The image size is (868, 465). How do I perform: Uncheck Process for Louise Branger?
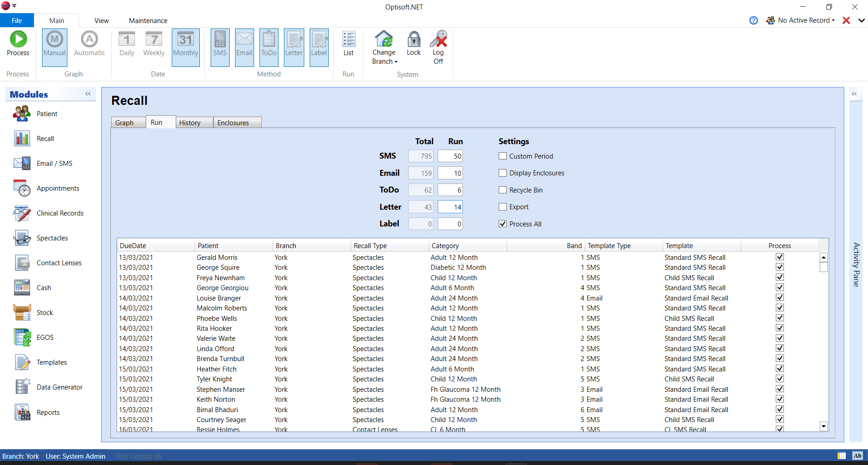click(780, 297)
